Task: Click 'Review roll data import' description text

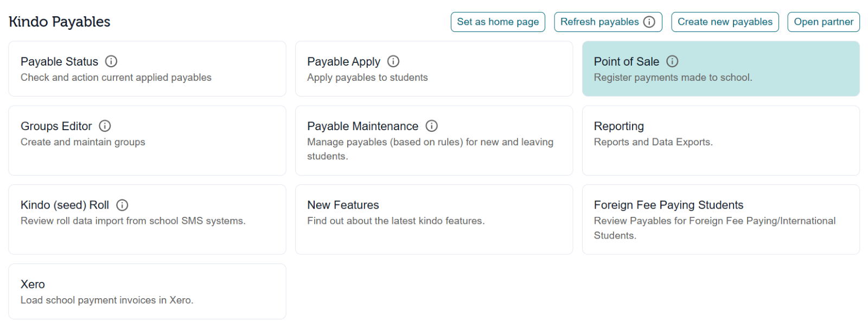Action: pos(133,221)
